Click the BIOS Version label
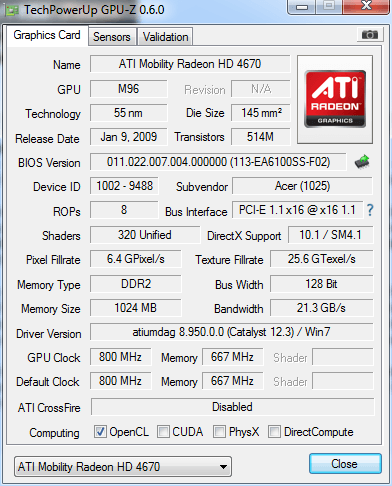The height and width of the screenshot is (486, 392). coord(49,163)
